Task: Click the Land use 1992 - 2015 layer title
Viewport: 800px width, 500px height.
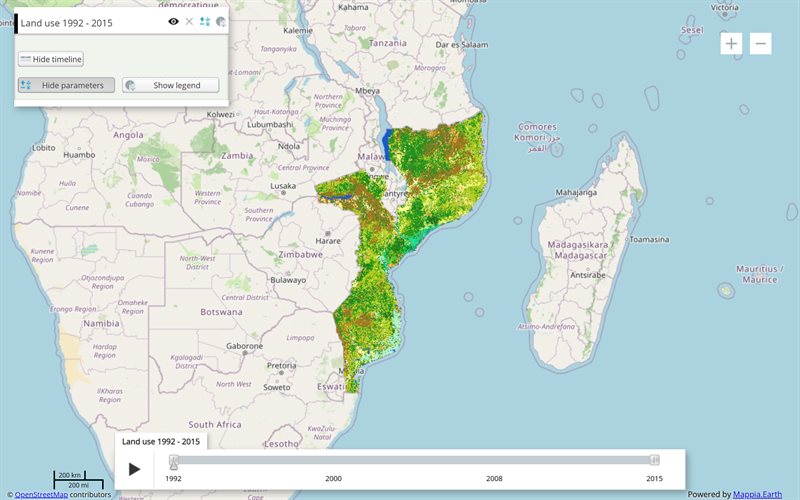Action: pyautogui.click(x=66, y=23)
